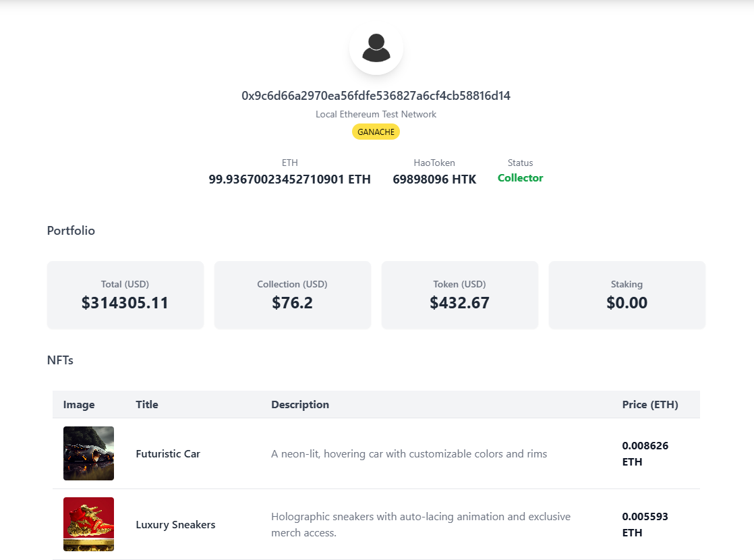Click the NFTs section heading
754x560 pixels.
point(61,360)
